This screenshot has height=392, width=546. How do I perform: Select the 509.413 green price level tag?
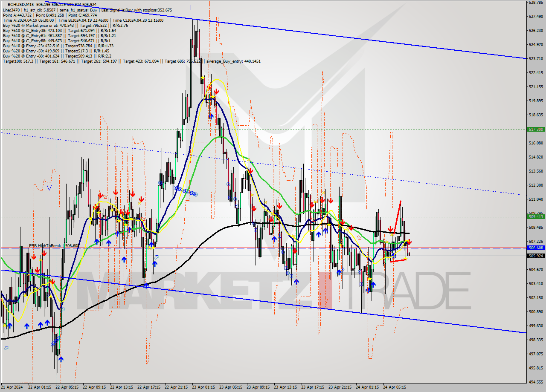pyautogui.click(x=536, y=216)
